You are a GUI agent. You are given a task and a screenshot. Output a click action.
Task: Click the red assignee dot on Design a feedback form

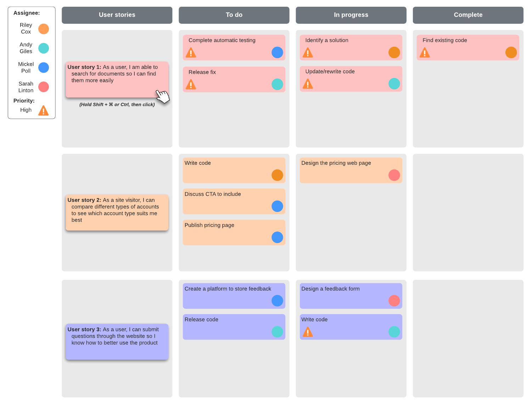click(394, 301)
